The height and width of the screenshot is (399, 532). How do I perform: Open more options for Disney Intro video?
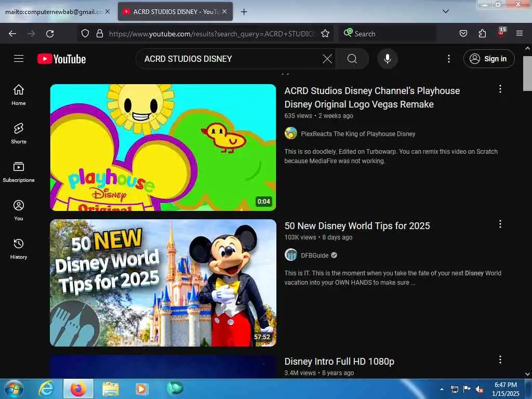coord(500,360)
